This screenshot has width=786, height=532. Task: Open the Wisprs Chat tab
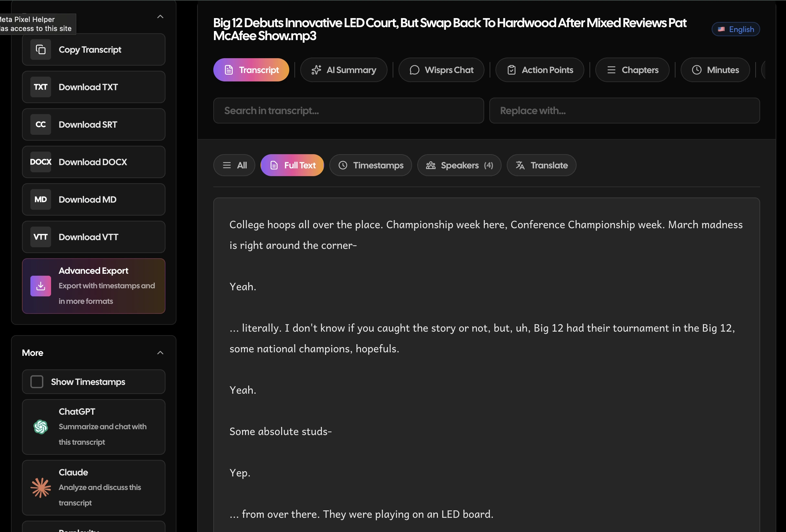click(x=441, y=70)
